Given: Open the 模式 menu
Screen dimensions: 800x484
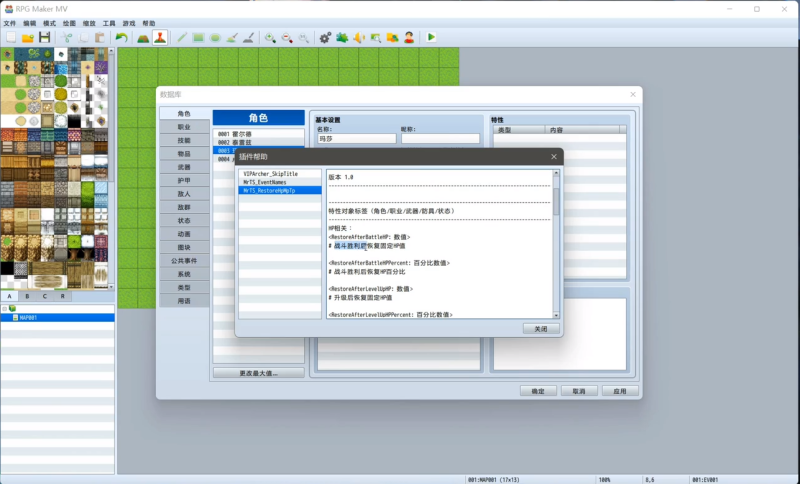Looking at the screenshot, I should 49,23.
